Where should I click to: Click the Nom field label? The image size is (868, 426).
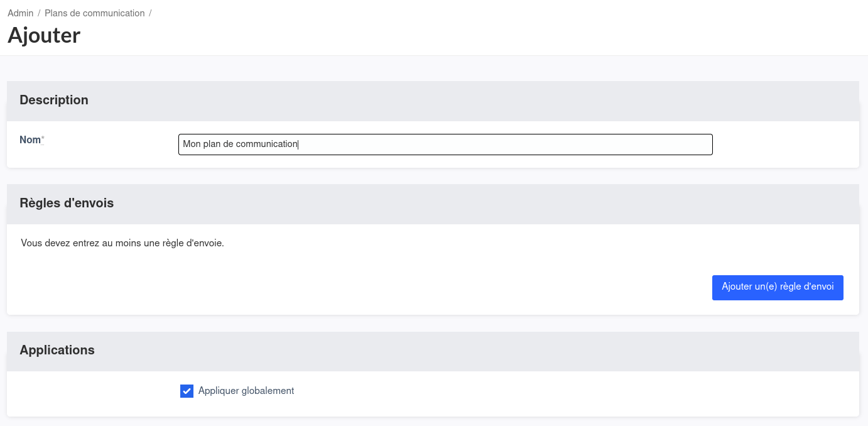30,140
